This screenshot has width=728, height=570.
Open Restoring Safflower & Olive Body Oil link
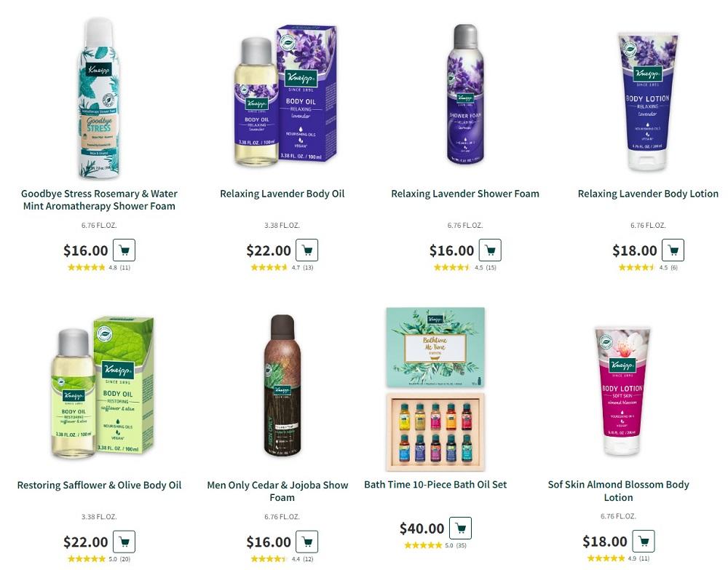coord(99,485)
